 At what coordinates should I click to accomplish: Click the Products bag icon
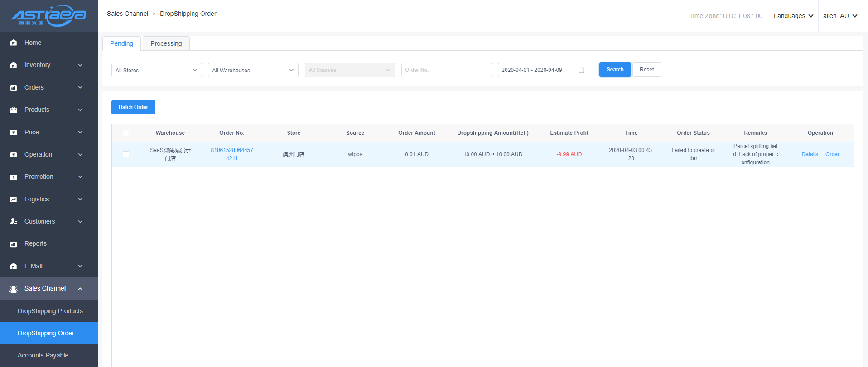(x=14, y=110)
